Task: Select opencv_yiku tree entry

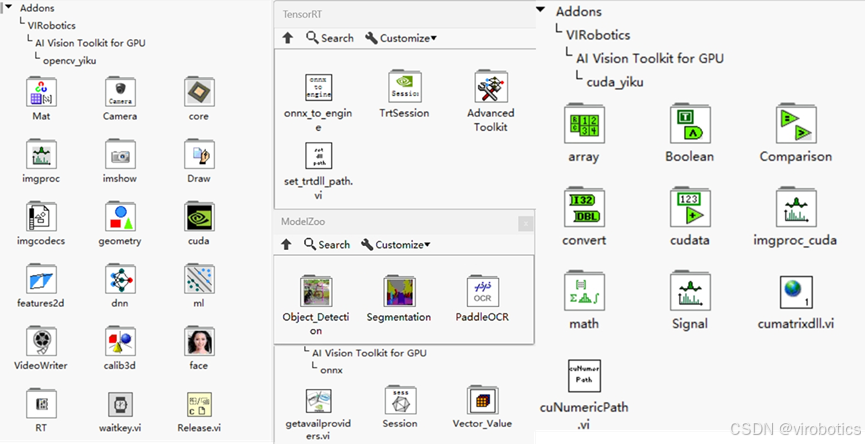Action: pos(70,61)
